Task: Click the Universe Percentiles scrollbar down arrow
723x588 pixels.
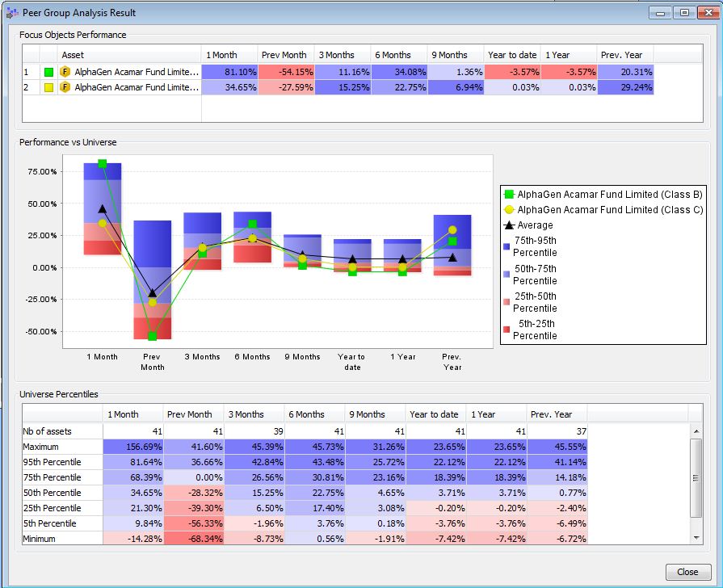Action: pyautogui.click(x=696, y=538)
